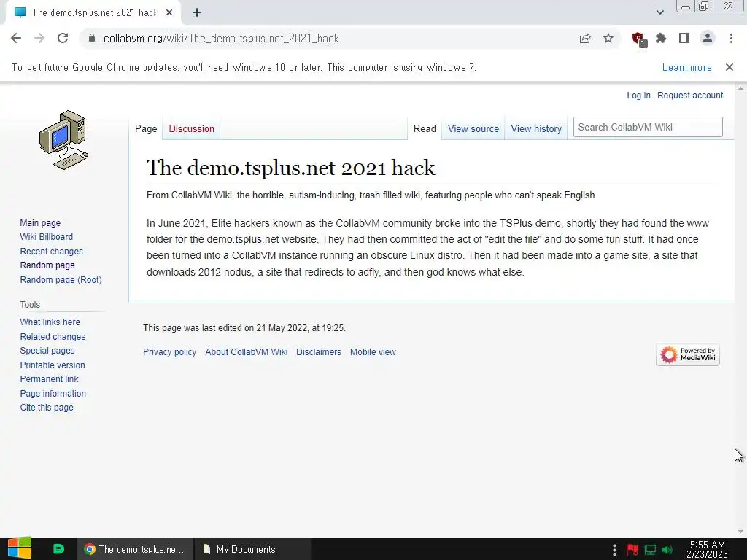Select the Page tab
The width and height of the screenshot is (747, 560).
146,128
